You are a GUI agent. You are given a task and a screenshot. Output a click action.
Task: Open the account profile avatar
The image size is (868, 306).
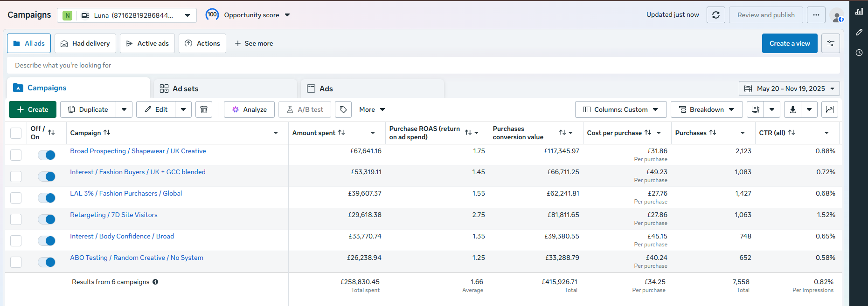click(837, 16)
